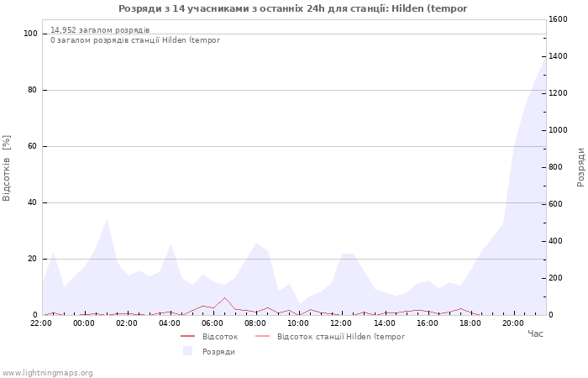Click the 22:00 time axis label
The height and width of the screenshot is (378, 588).
41,323
